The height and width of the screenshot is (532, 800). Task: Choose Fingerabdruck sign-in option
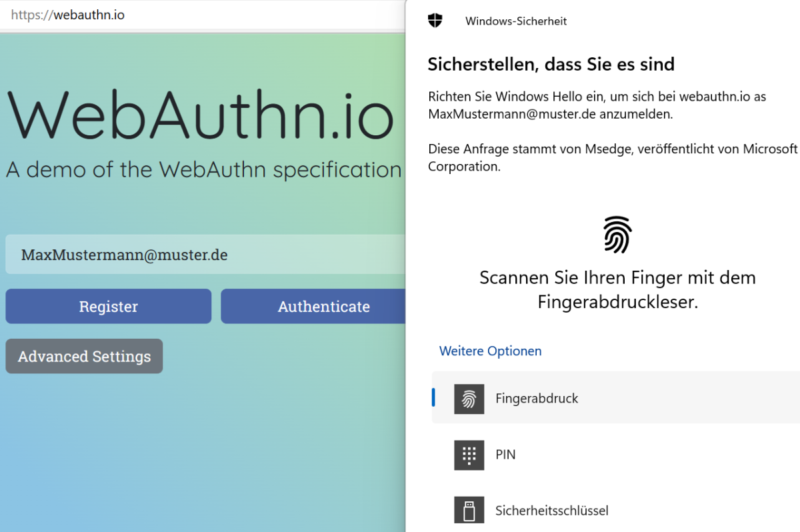616,399
